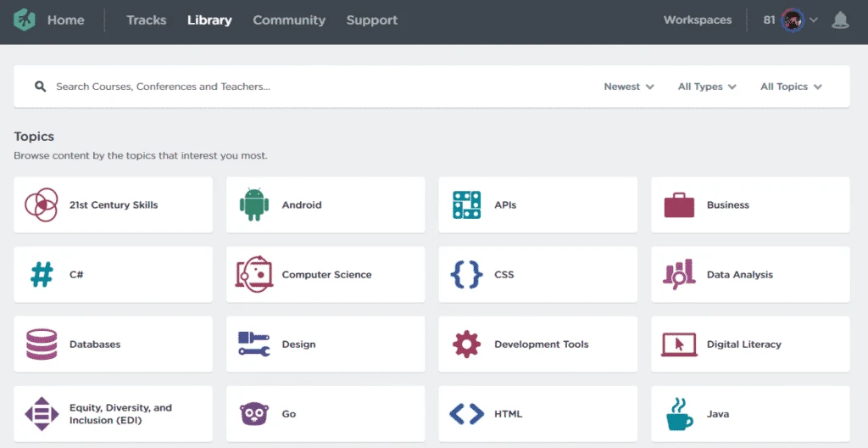This screenshot has width=868, height=448.
Task: Click the 21st Century Skills circles icon
Action: [42, 204]
